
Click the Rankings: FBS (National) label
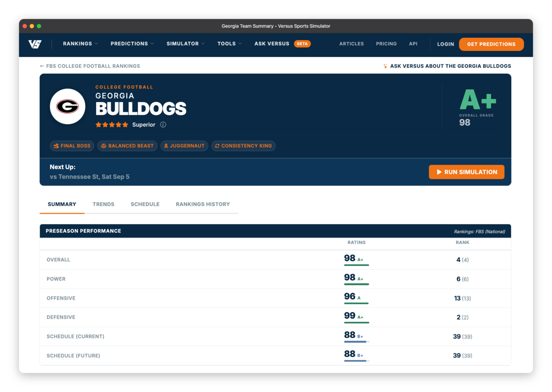coord(479,232)
